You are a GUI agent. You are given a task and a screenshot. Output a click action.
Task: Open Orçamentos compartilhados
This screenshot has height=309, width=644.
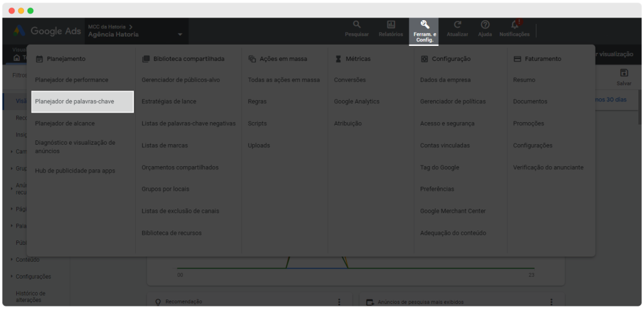[x=180, y=167]
